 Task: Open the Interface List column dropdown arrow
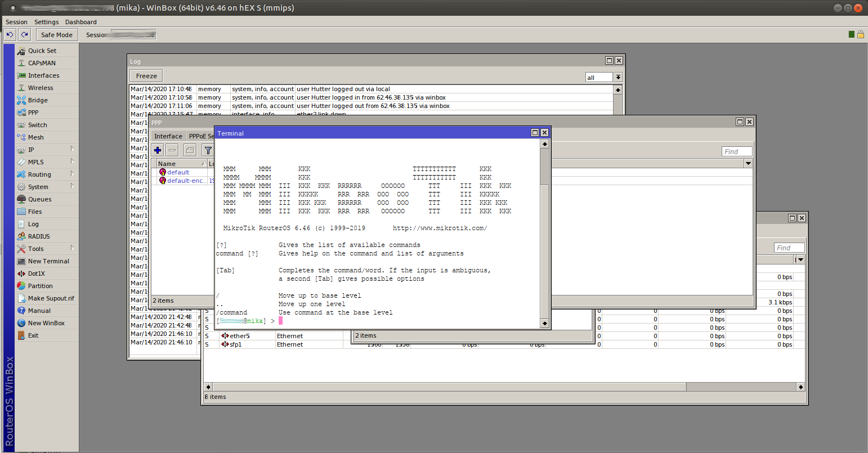800,259
